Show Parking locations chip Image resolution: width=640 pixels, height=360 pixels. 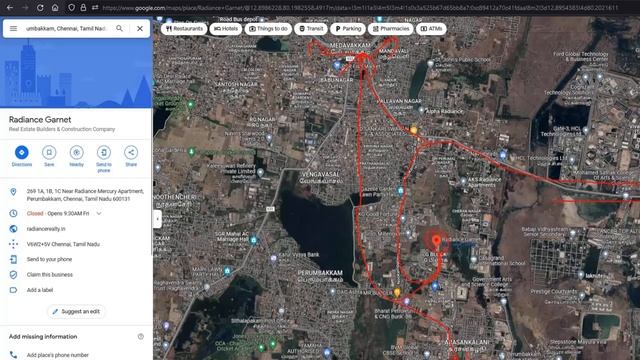348,29
